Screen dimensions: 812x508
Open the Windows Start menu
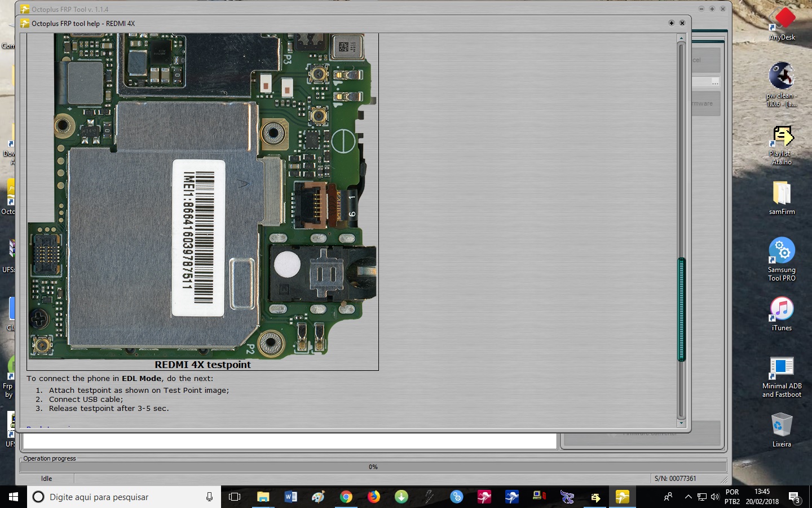(x=14, y=497)
